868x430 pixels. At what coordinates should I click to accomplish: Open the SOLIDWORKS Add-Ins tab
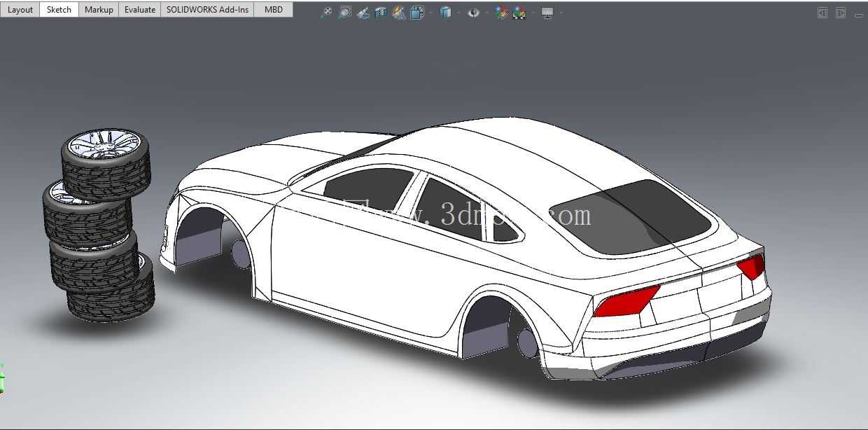207,10
